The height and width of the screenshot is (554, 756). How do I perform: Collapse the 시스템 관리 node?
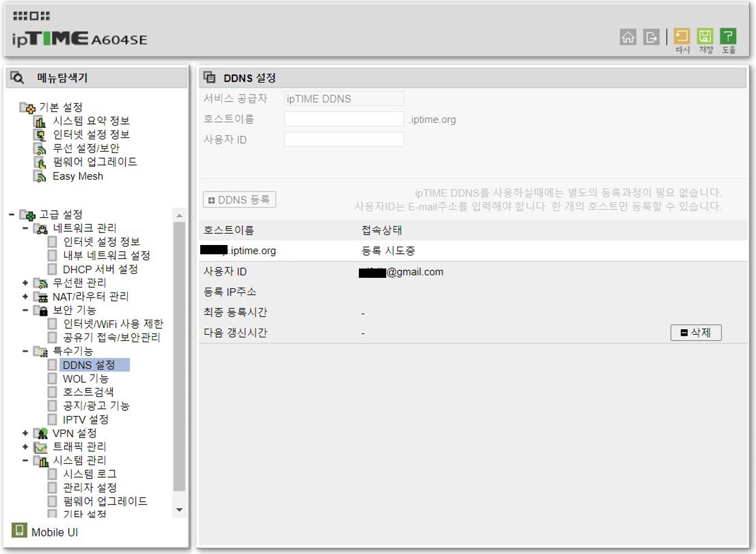tap(25, 460)
